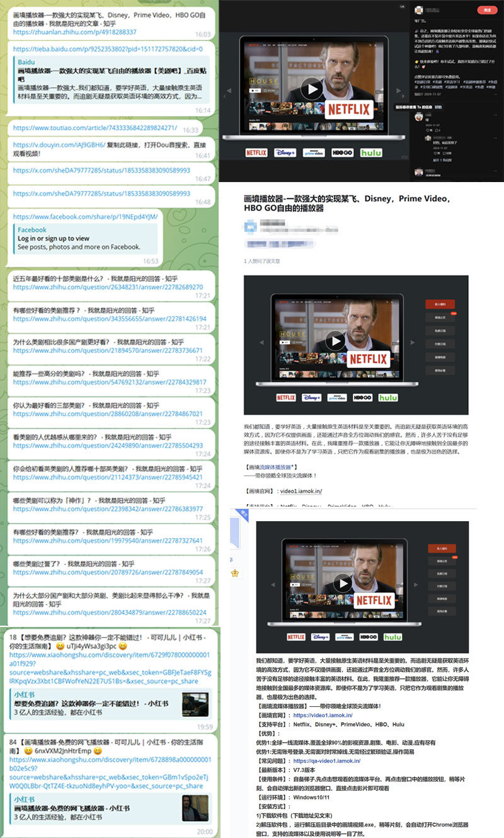
Task: Toggle follow on the Twitter account
Action: pos(488,10)
